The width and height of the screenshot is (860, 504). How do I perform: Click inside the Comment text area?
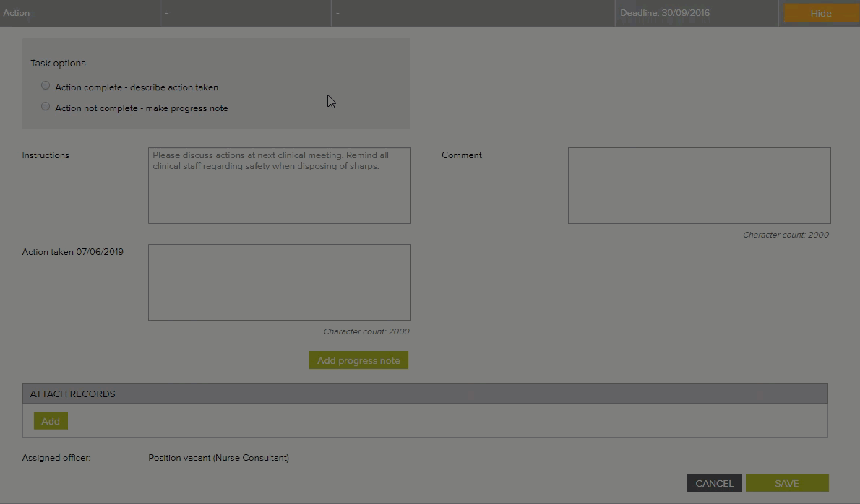[x=699, y=186]
